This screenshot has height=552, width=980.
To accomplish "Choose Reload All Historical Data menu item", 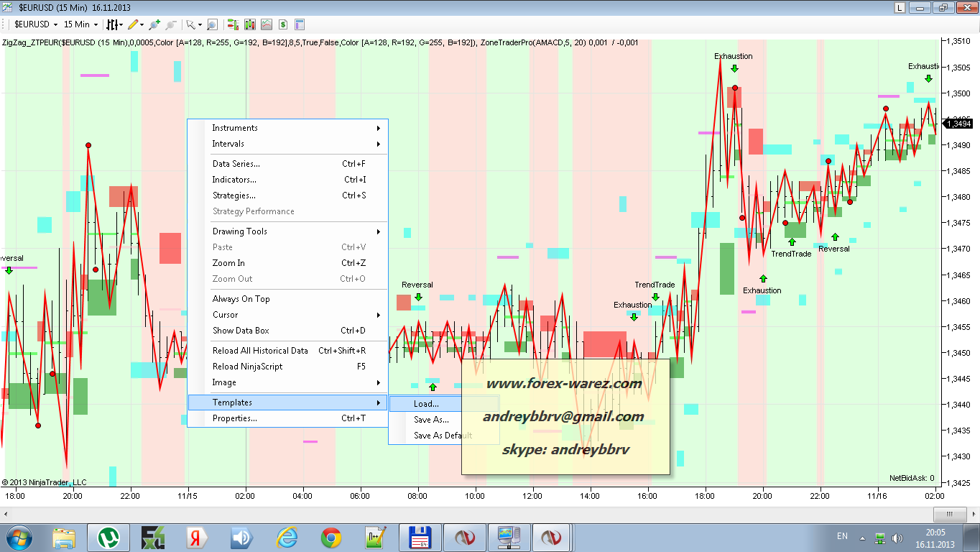I will 260,351.
